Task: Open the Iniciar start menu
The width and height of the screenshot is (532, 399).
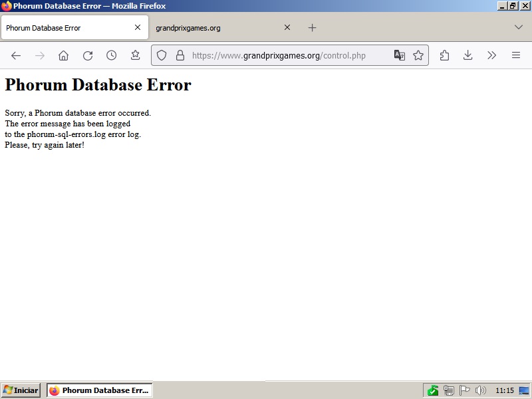Action: point(21,390)
